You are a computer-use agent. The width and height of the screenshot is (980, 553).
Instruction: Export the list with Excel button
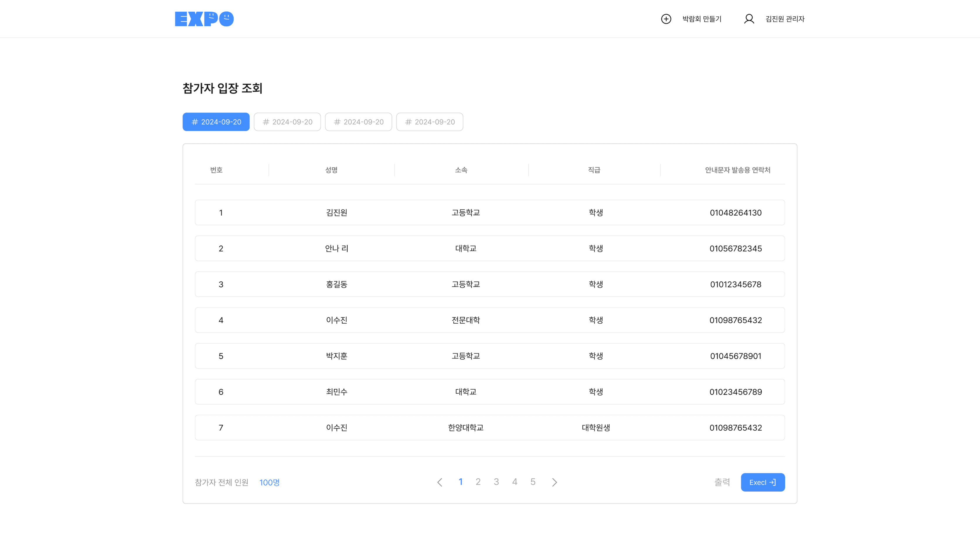point(762,482)
